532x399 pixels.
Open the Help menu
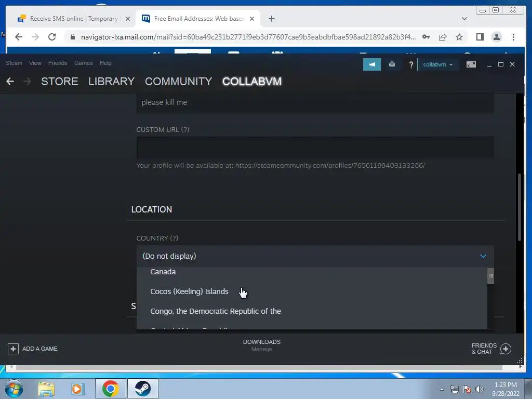point(105,63)
